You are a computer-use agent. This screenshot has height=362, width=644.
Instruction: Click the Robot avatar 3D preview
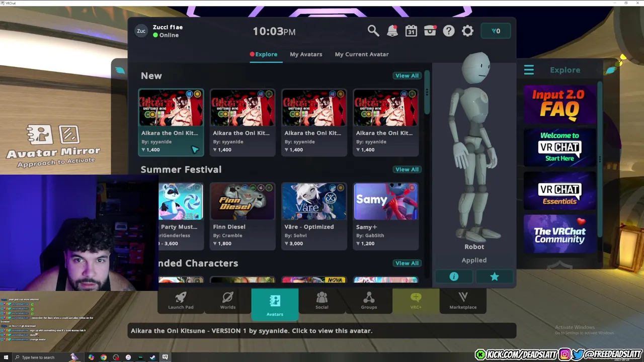pos(474,146)
